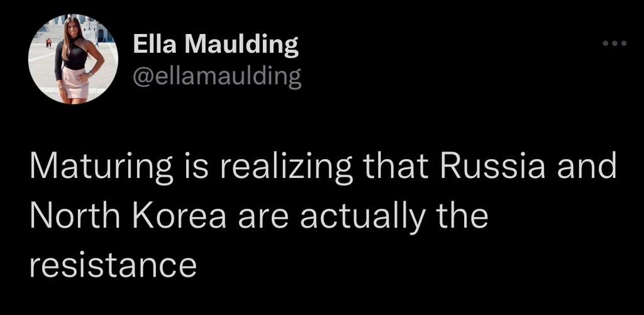The image size is (644, 315).
Task: Click the word "resistance" in the tweet
Action: (113, 264)
